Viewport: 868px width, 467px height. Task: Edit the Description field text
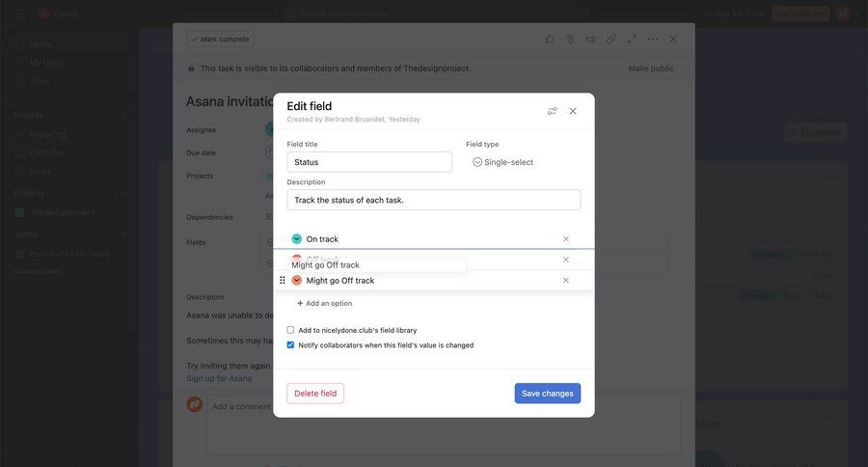[x=433, y=200]
